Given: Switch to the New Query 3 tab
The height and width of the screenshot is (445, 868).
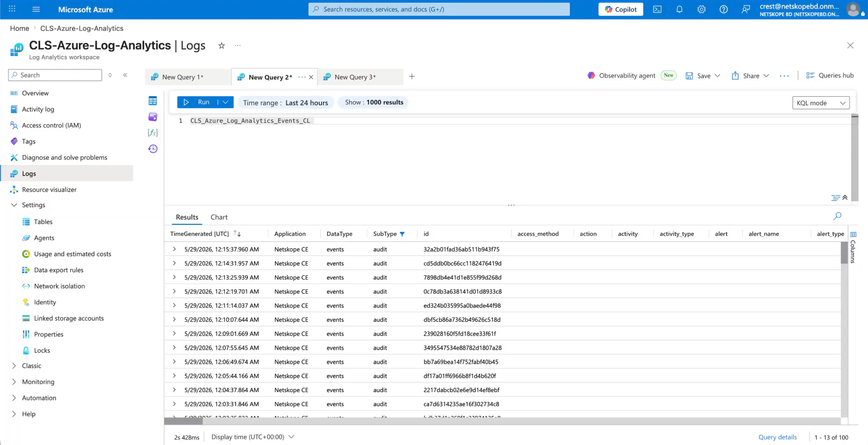Looking at the screenshot, I should click(360, 77).
